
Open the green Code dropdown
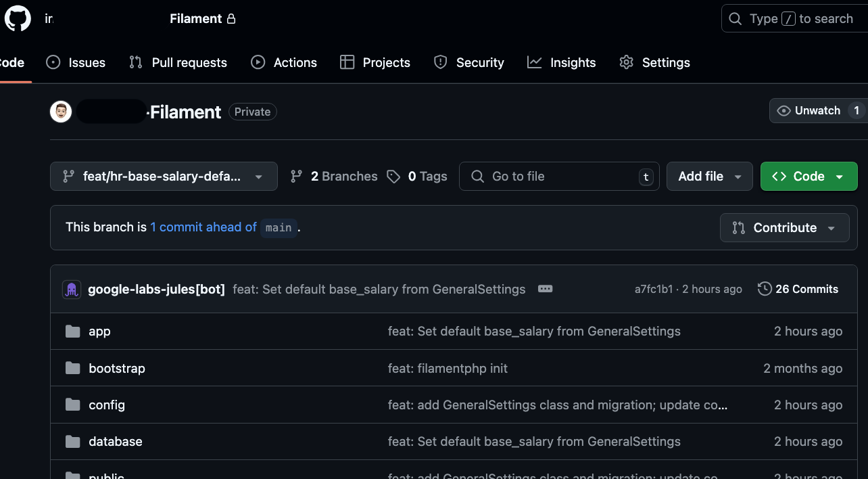(809, 177)
